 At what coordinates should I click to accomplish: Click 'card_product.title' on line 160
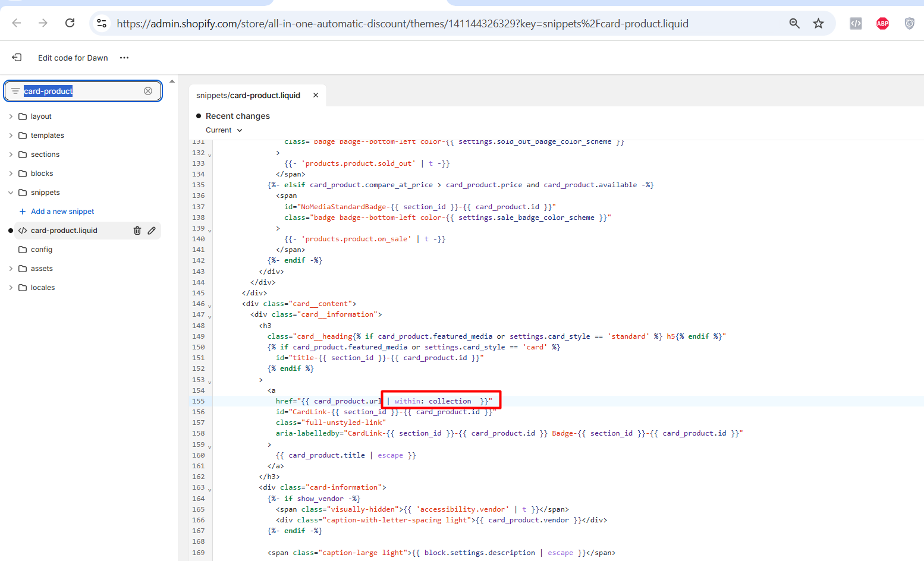point(327,455)
